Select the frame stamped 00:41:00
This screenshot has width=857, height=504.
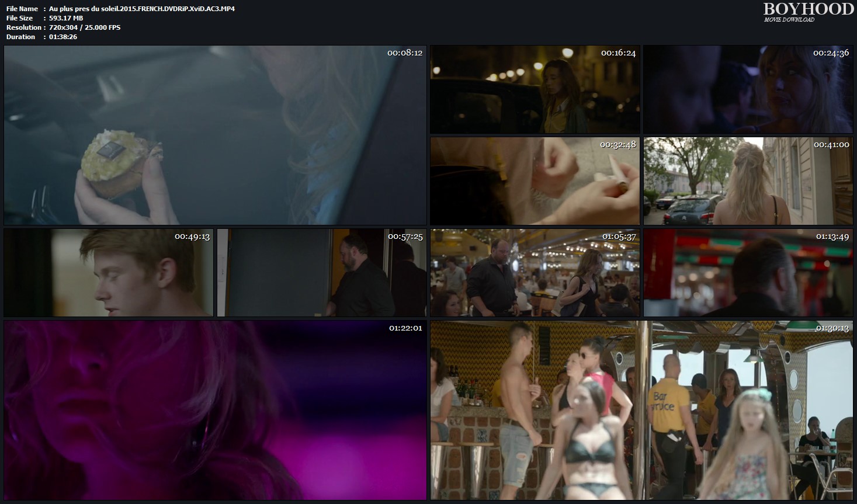tap(748, 181)
